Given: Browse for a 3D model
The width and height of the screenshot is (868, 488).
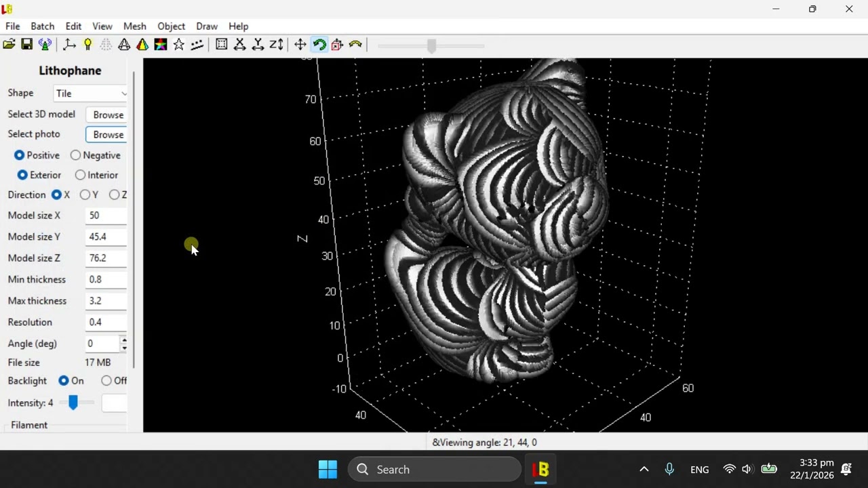Looking at the screenshot, I should pyautogui.click(x=107, y=115).
